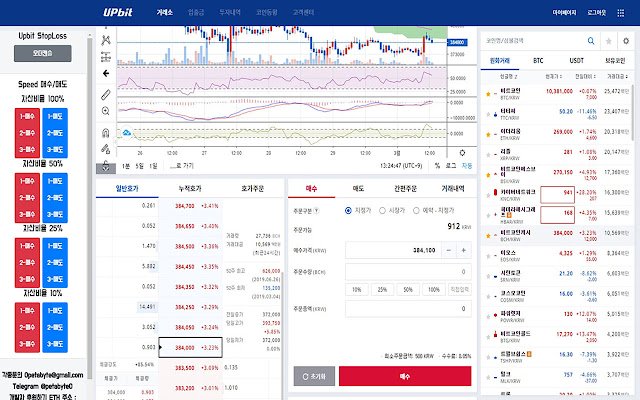Click the order type help icon
Screen dimensions: 640x400
316,211
